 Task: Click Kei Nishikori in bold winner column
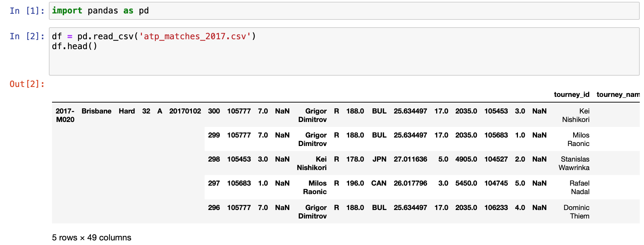coord(312,163)
